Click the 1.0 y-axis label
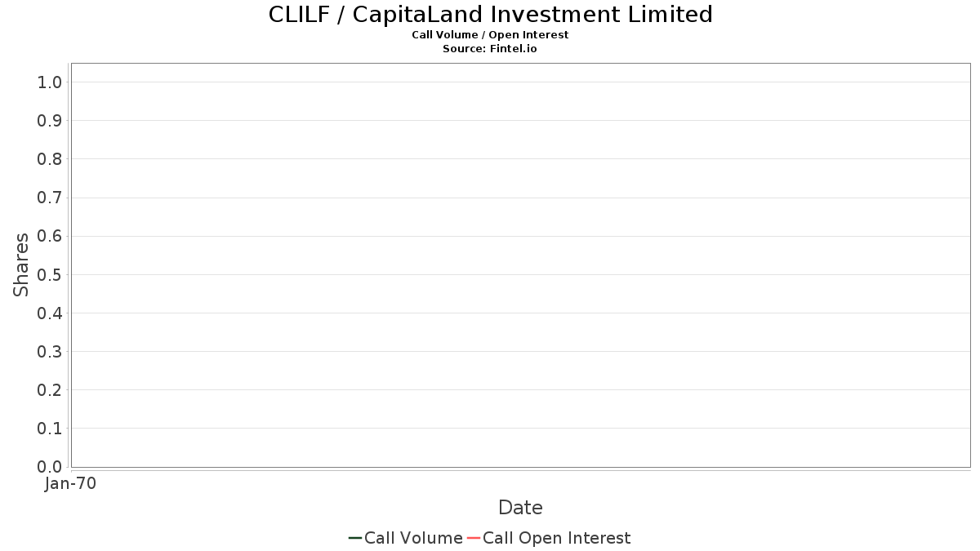Screen dimensions: 980x551 tap(50, 82)
